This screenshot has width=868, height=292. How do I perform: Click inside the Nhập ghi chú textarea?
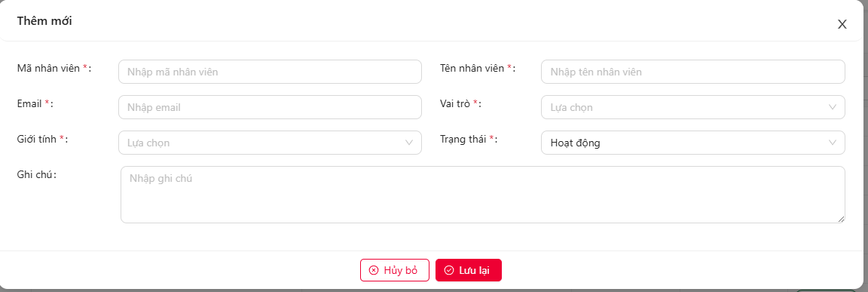click(x=483, y=195)
